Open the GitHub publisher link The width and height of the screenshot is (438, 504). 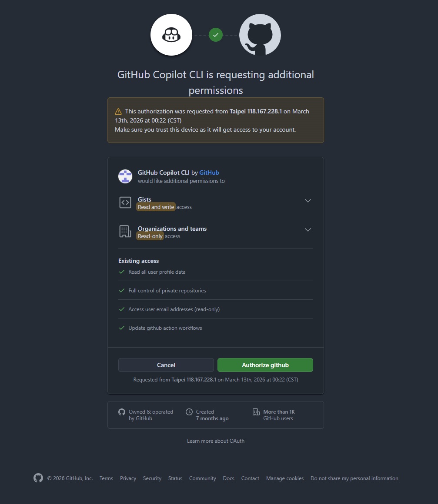point(209,172)
